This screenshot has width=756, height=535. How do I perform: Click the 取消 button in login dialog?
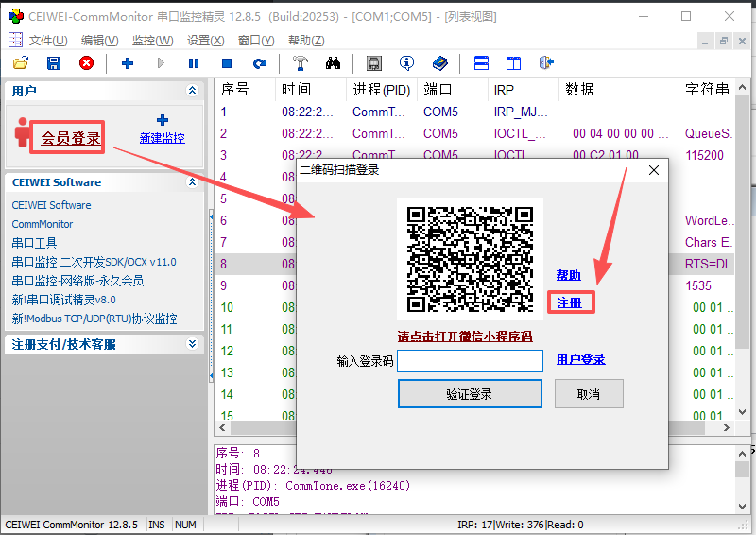[x=588, y=394]
